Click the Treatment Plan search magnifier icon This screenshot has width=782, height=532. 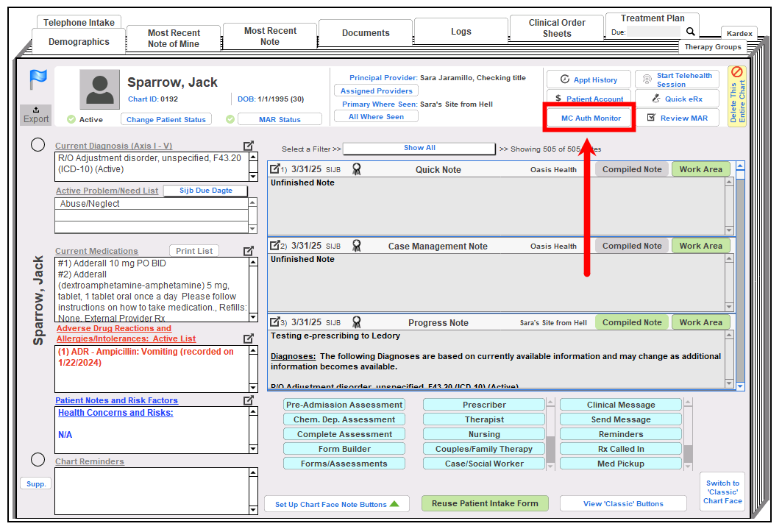point(690,32)
